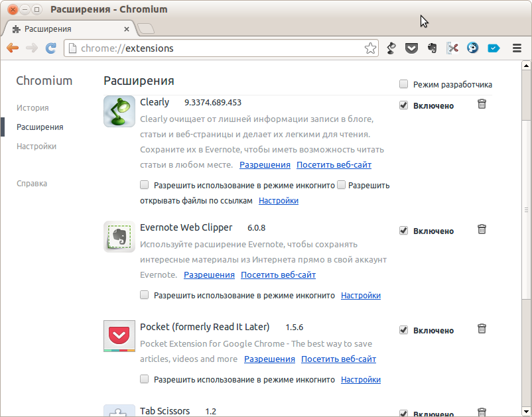Viewport: 532px width, 417px height.
Task: Open the Chromium hamburger menu
Action: [517, 48]
